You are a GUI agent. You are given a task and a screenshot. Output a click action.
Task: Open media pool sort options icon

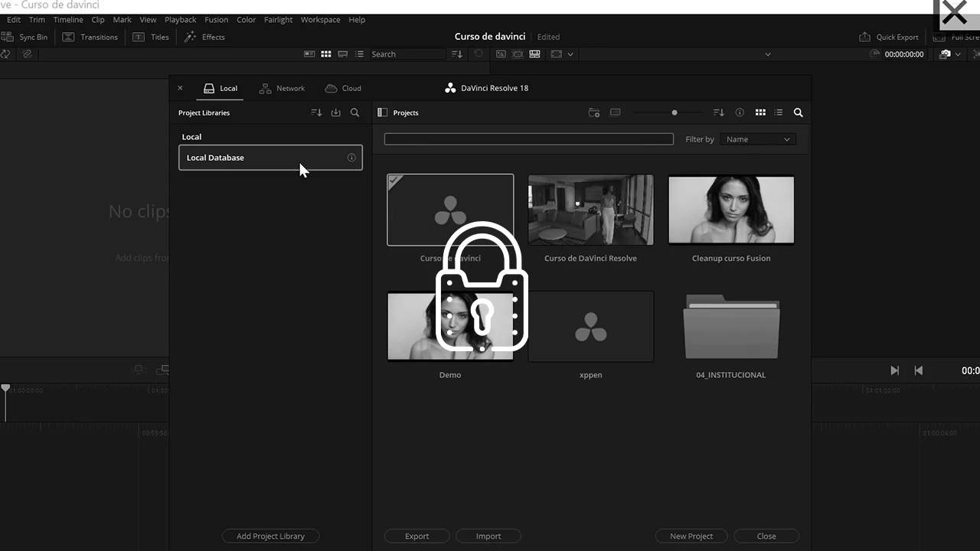[457, 54]
